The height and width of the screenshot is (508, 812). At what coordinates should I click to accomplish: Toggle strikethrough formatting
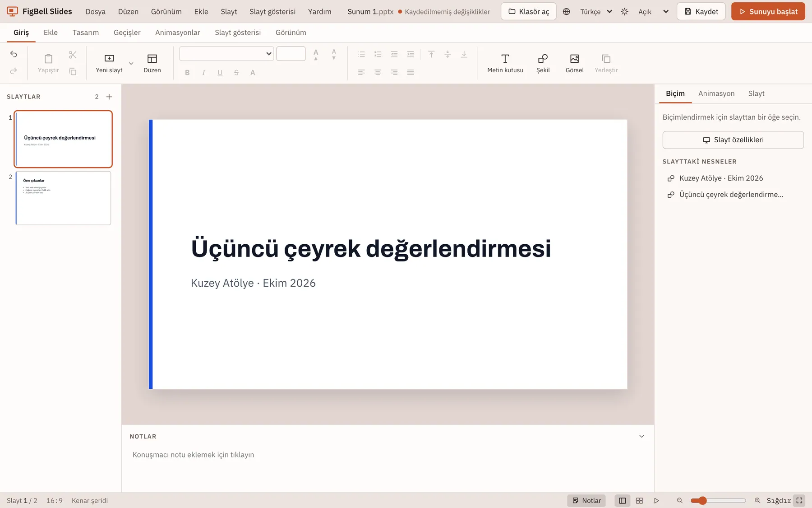(236, 72)
